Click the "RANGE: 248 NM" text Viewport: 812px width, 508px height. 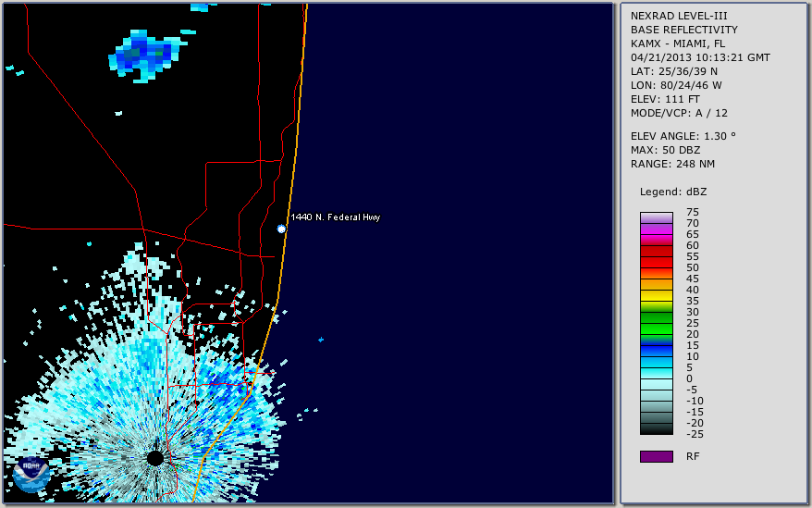point(672,165)
